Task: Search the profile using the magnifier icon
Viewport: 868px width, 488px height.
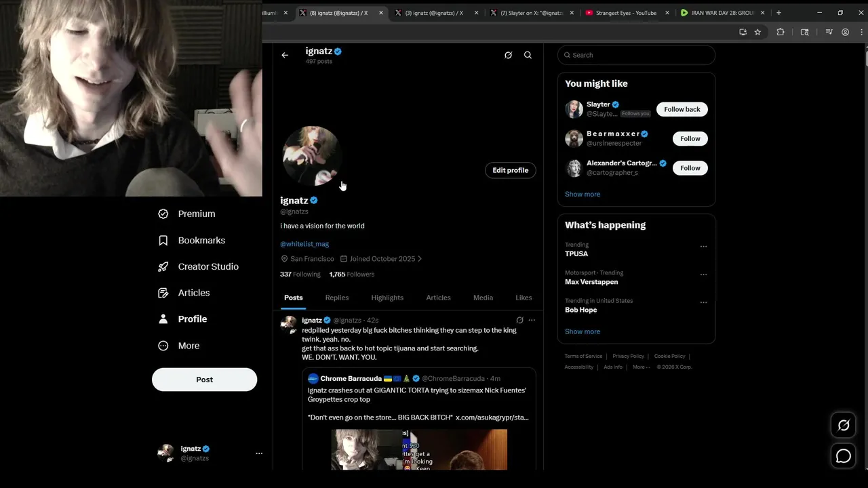Action: [528, 55]
